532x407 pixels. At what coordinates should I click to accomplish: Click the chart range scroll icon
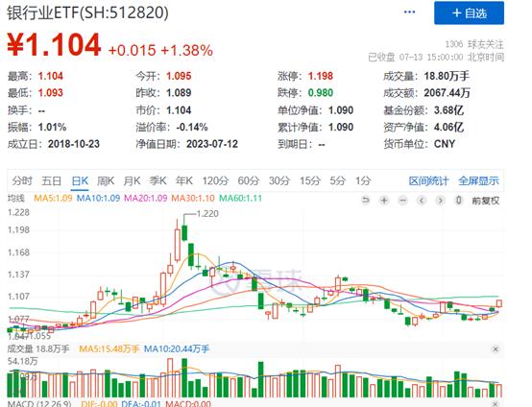(x=459, y=201)
